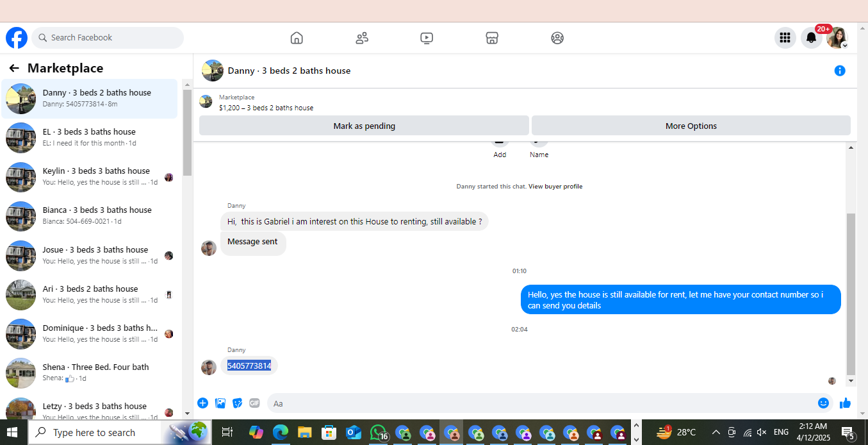The height and width of the screenshot is (445, 868).
Task: Open the notifications bell
Action: [811, 38]
